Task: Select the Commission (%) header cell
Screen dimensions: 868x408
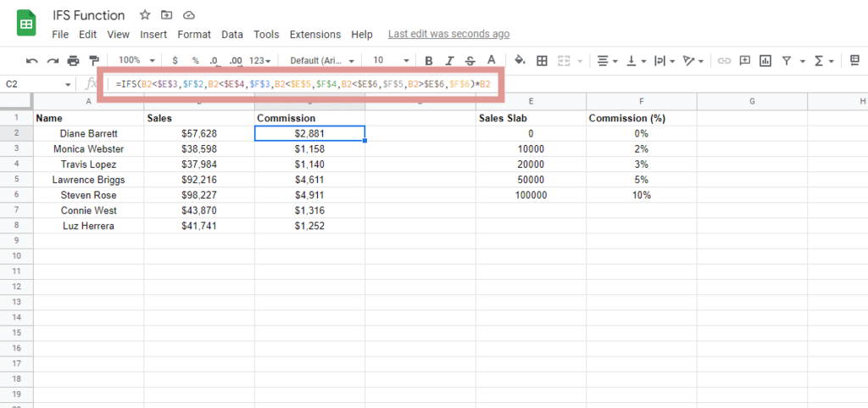Action: coord(641,118)
